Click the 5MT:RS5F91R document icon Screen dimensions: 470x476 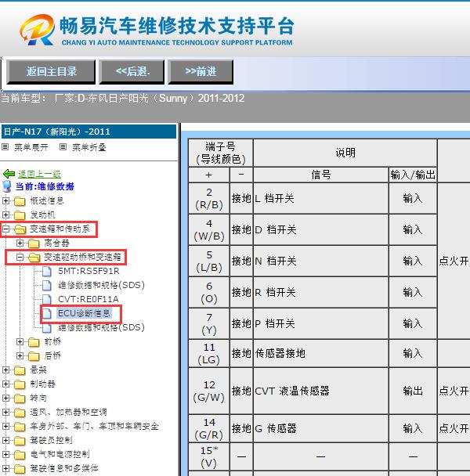tap(47, 271)
